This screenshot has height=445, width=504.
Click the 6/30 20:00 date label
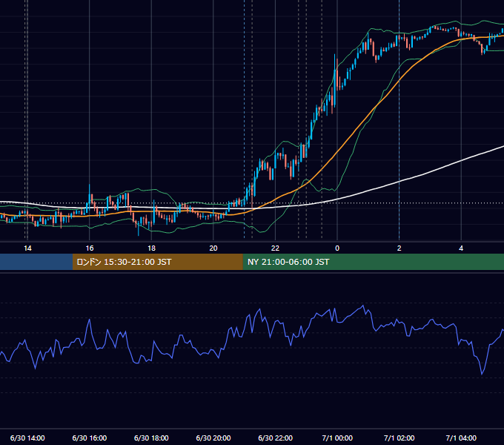[213, 438]
